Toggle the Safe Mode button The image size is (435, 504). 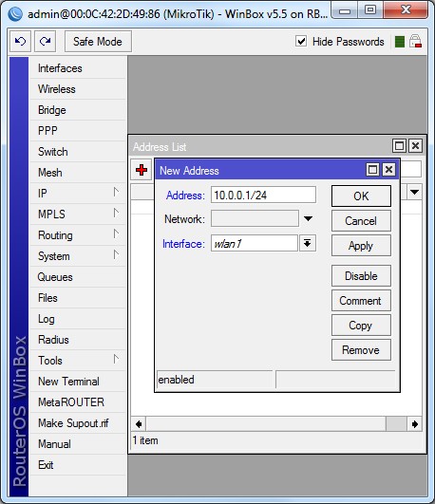[98, 41]
